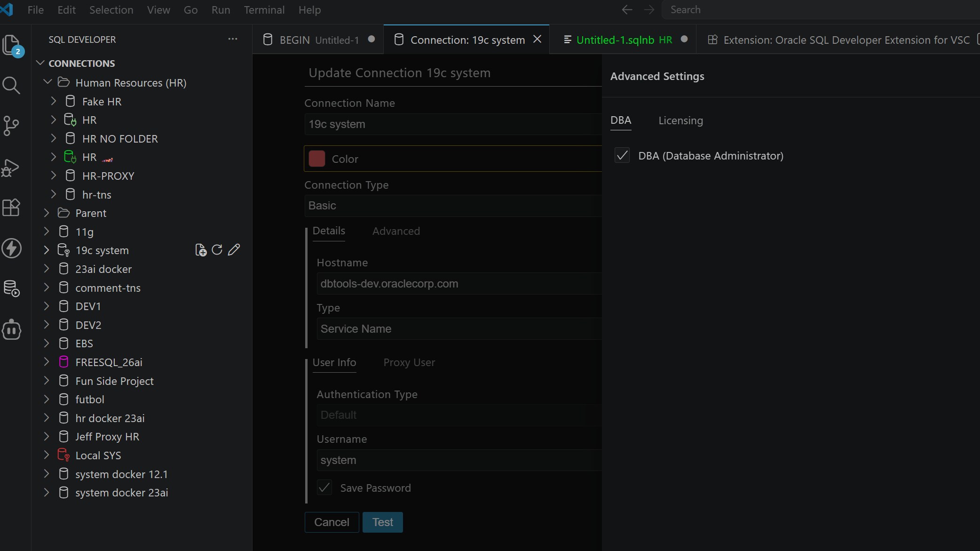Select the Jeff Proxy HR connection
Viewport: 980px width, 551px height.
tap(142, 437)
